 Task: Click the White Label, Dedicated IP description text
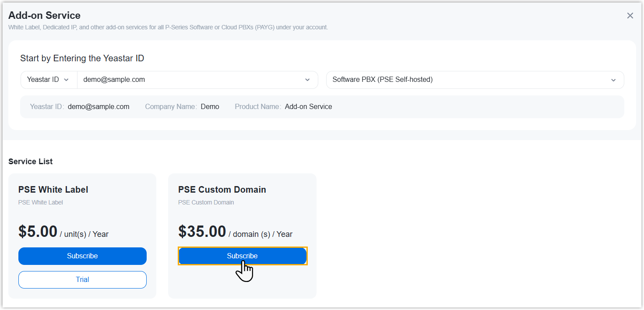[x=168, y=27]
